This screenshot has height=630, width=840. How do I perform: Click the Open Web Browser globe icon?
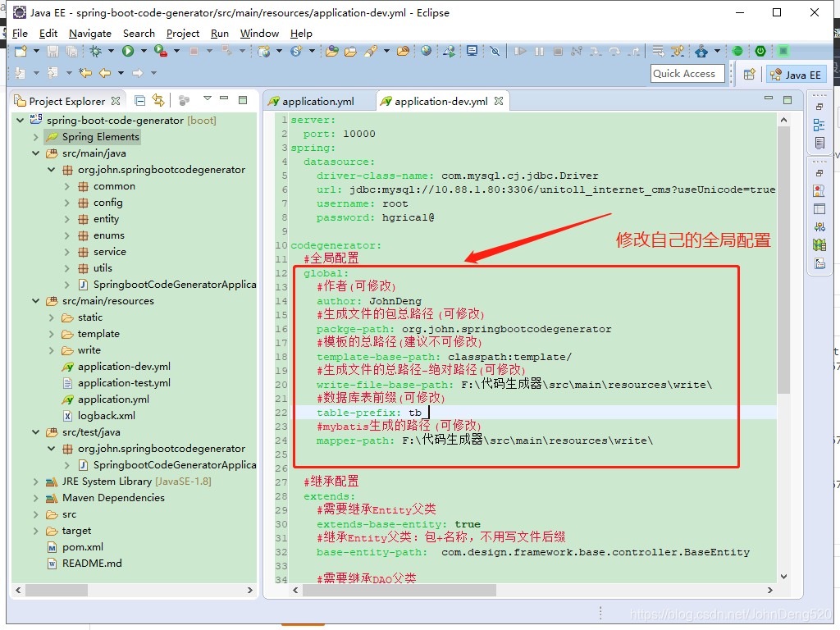click(426, 52)
